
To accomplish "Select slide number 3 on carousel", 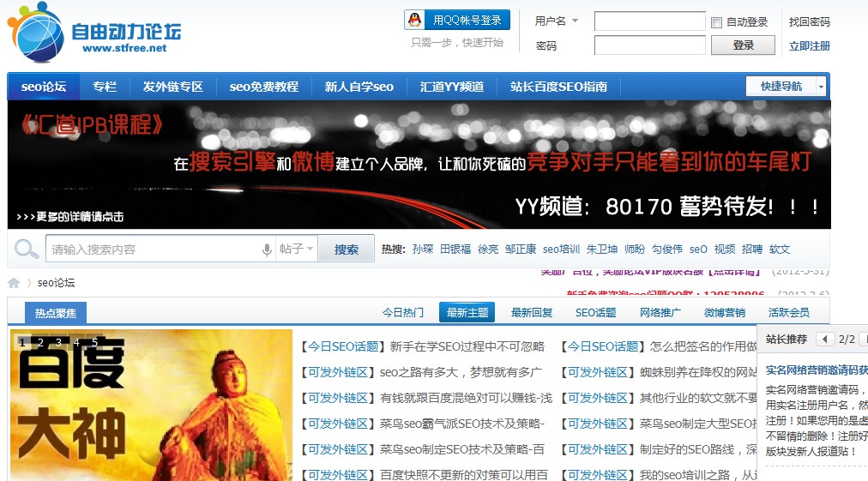I will pos(58,342).
